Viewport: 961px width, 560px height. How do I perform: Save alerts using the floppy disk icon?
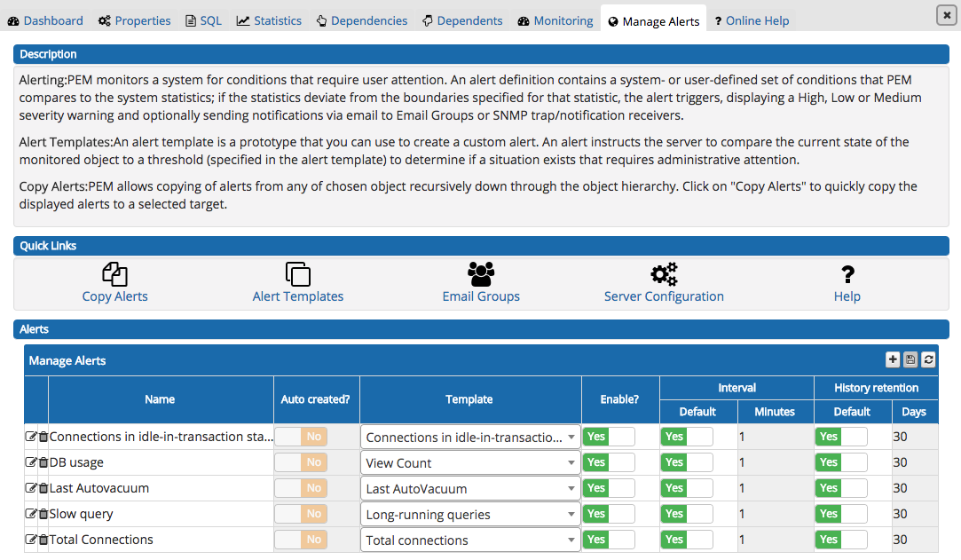910,359
